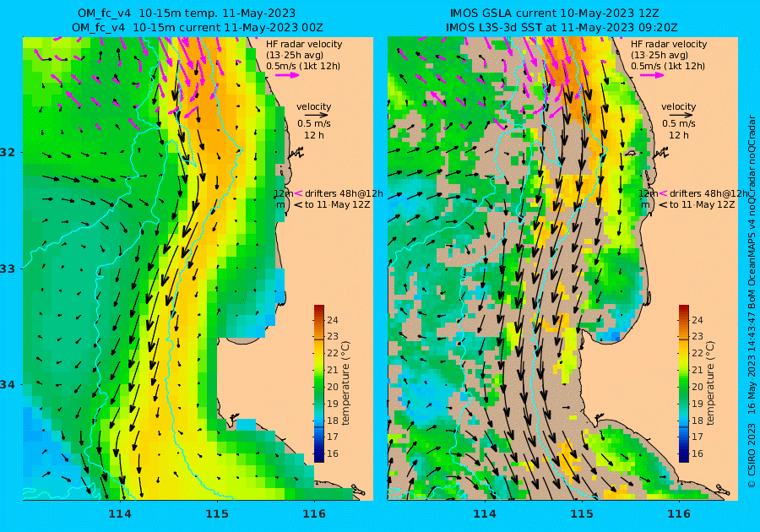Click latitude label 34 on left axis

[8, 385]
